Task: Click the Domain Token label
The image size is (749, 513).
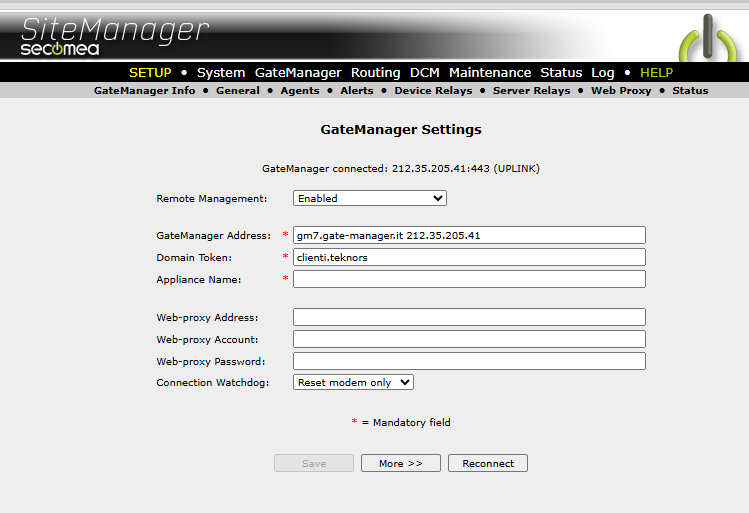Action: [x=194, y=257]
